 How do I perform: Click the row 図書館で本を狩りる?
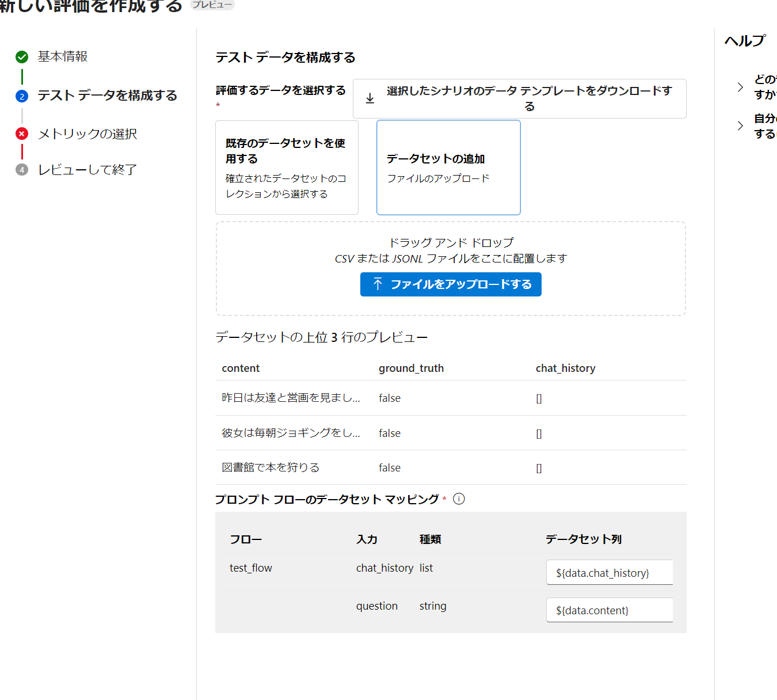pyautogui.click(x=451, y=467)
